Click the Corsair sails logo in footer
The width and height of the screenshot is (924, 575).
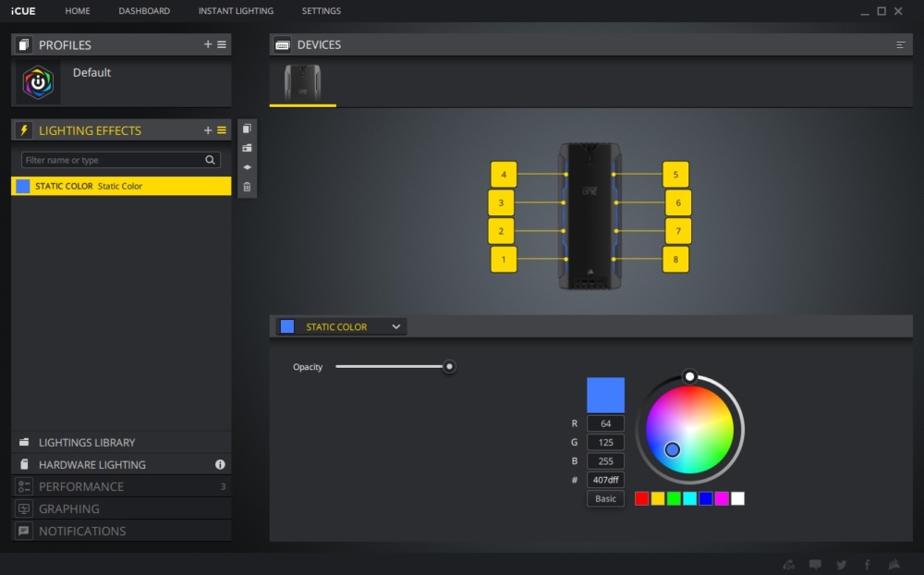pos(894,565)
